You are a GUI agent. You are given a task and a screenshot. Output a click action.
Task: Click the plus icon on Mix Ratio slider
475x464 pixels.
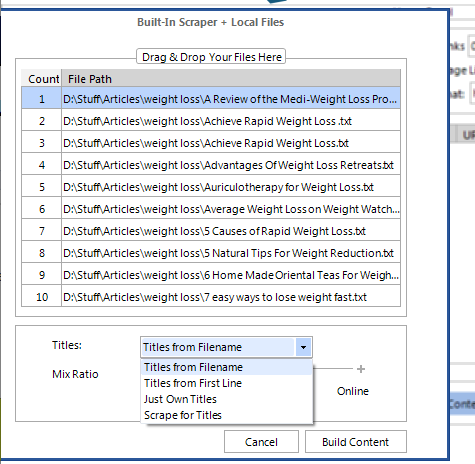(x=361, y=369)
